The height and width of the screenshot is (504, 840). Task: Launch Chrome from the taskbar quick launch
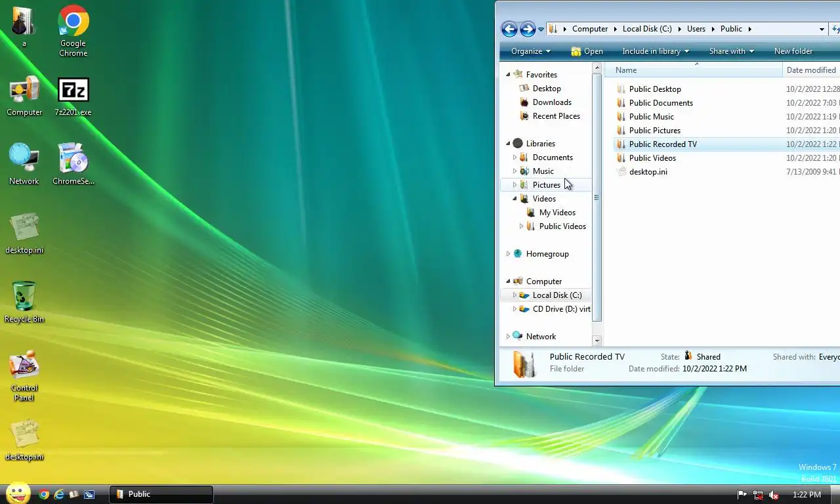[x=44, y=495]
